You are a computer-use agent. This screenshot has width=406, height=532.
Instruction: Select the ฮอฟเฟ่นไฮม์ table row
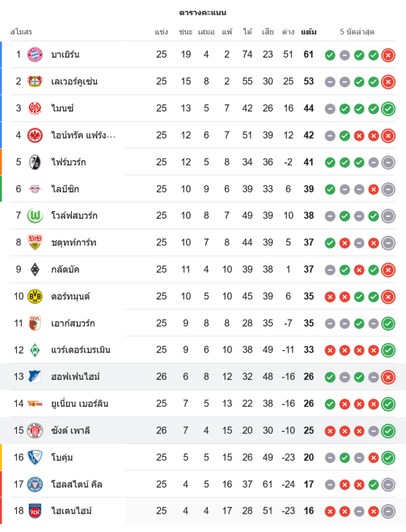click(202, 377)
